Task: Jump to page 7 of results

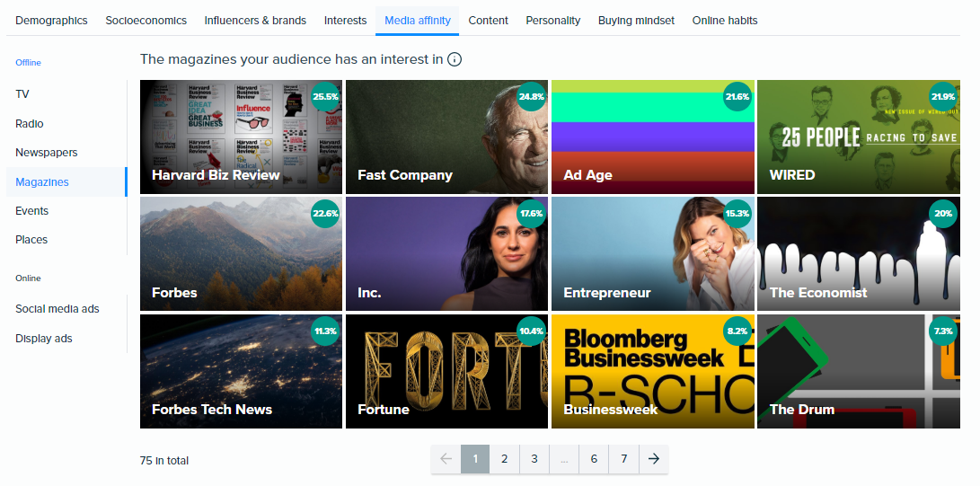Action: tap(623, 459)
